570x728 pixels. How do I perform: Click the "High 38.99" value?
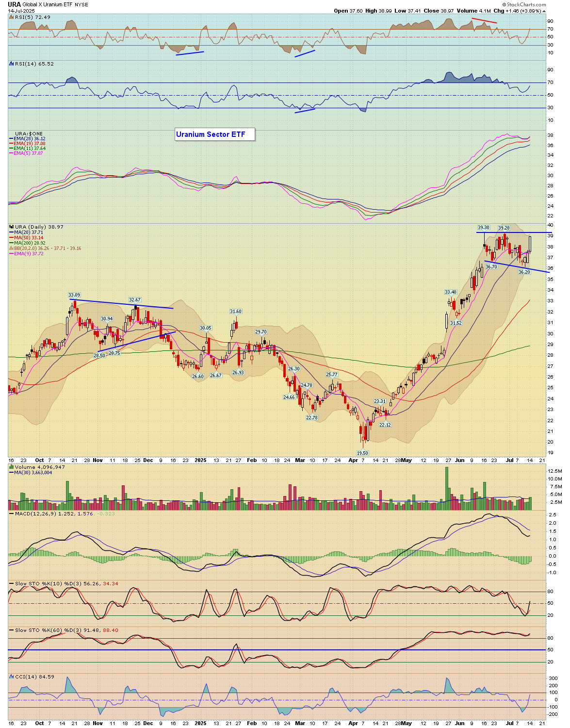point(378,11)
